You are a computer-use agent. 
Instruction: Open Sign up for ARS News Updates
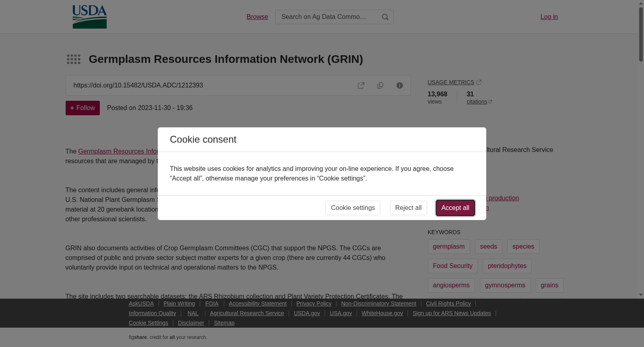pos(452,313)
